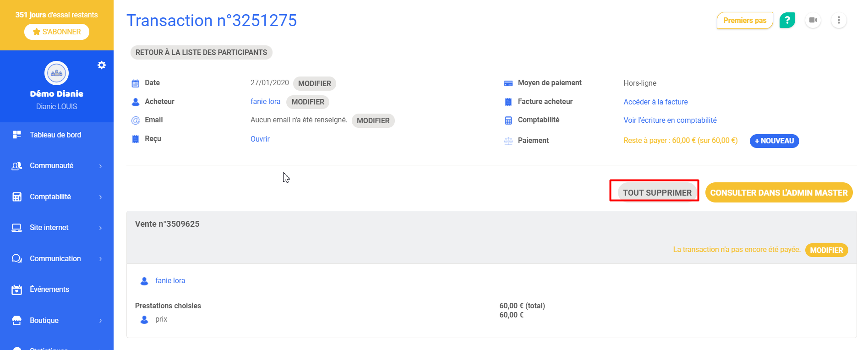
Task: Open the fanie lora link next to Acheteur
Action: click(266, 101)
